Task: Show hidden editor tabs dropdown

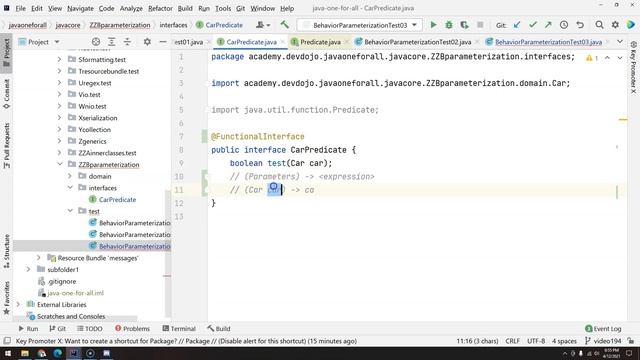Action: point(620,42)
